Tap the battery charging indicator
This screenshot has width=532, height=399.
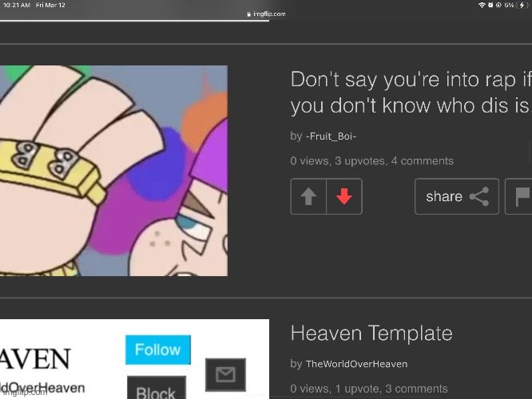pos(522,5)
